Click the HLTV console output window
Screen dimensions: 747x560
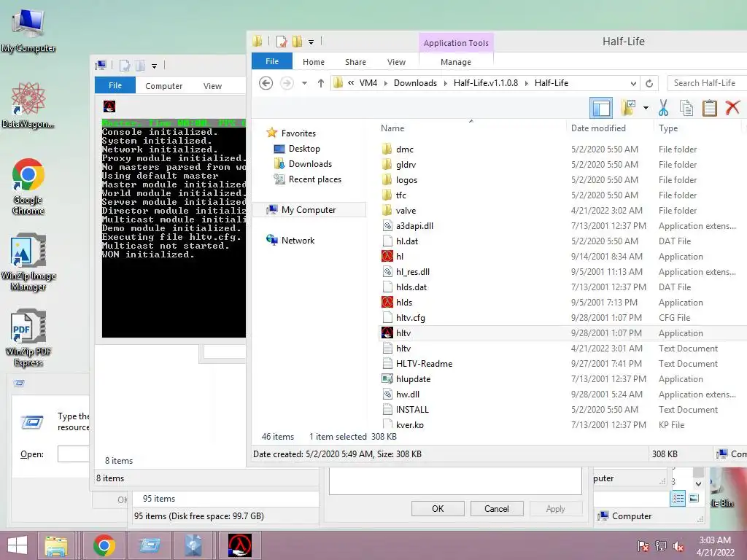pyautogui.click(x=174, y=227)
